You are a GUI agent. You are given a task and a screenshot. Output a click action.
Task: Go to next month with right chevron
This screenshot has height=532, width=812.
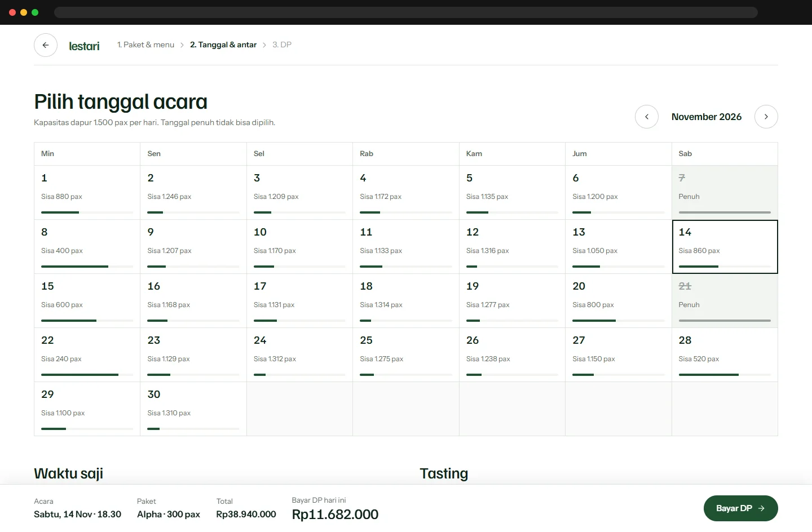[x=766, y=117]
